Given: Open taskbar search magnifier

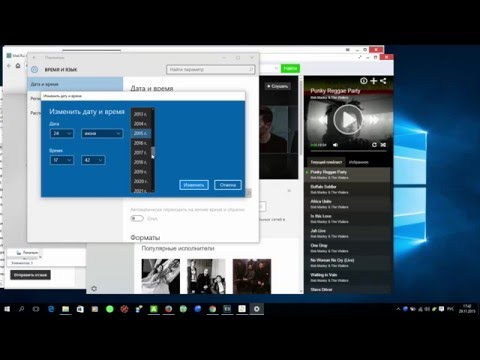Looking at the screenshot, I should click(x=22, y=309).
